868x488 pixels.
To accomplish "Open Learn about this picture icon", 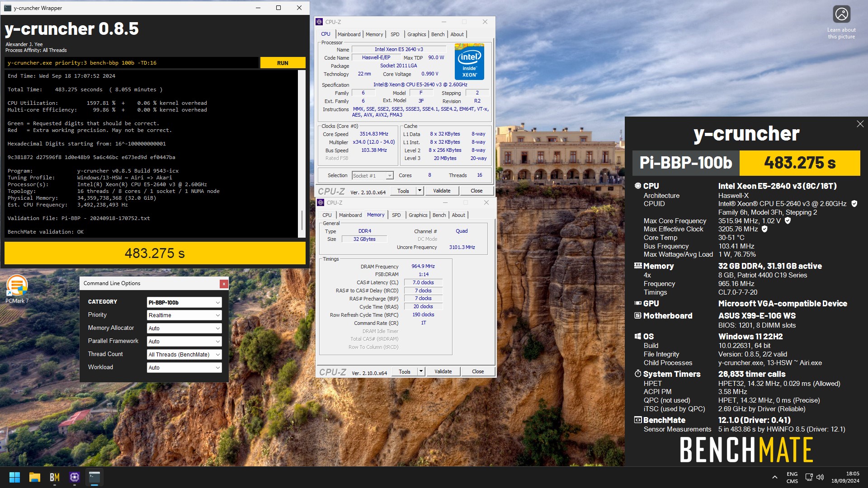I will [x=841, y=14].
